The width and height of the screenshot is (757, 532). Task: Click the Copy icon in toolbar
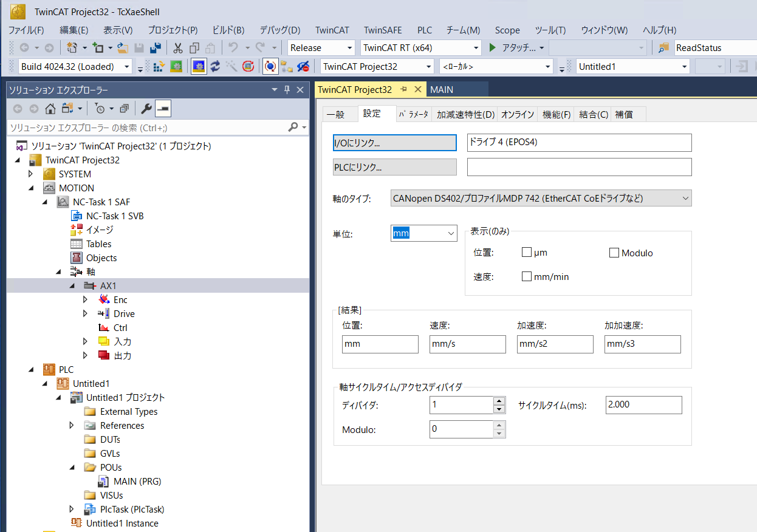(x=194, y=48)
